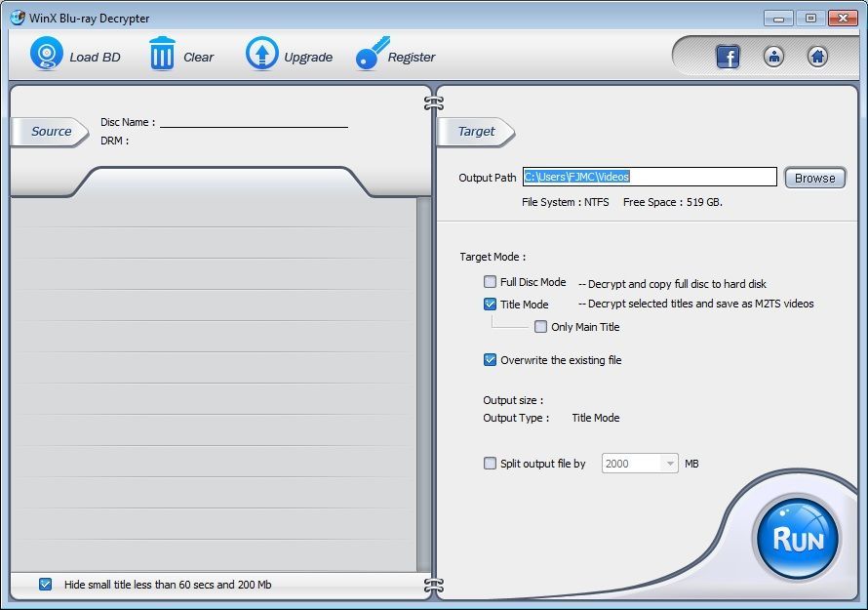
Task: Click the 'File System : NTFS' text
Action: click(566, 202)
